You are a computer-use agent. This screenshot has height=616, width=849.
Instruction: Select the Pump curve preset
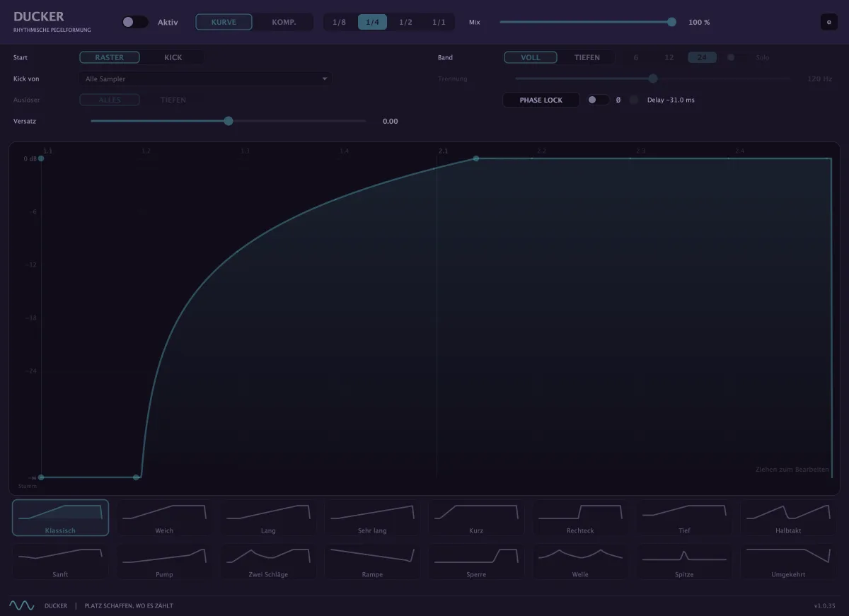pos(164,562)
